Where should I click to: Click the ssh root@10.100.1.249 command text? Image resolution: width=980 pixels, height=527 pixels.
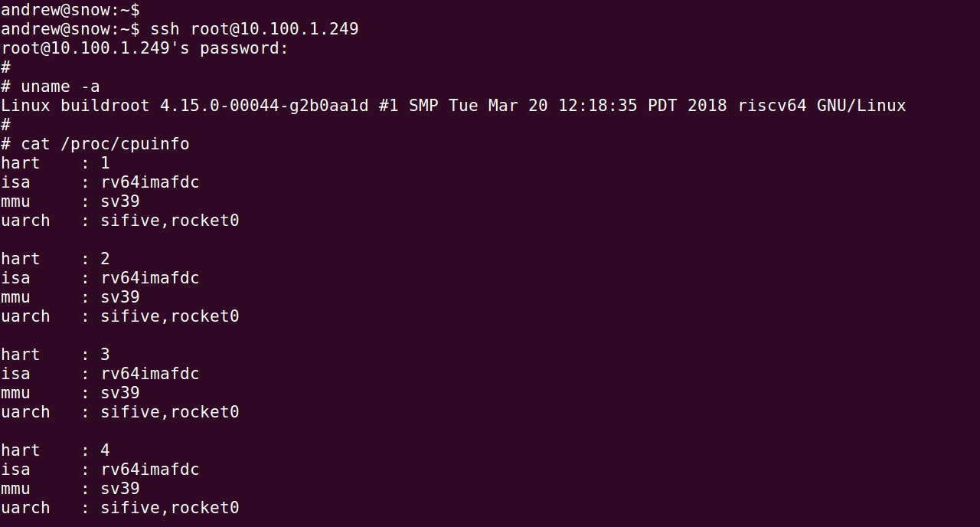click(x=254, y=29)
